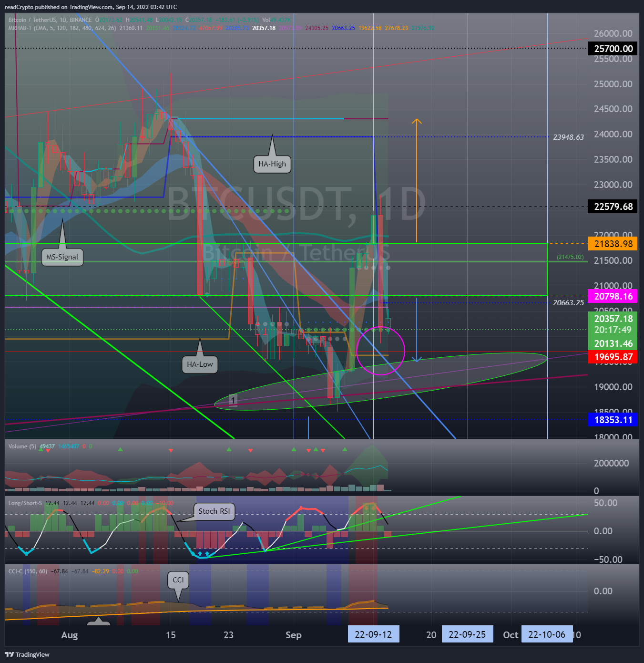644x663 pixels.
Task: Click the 22579.68 black price label
Action: click(613, 207)
